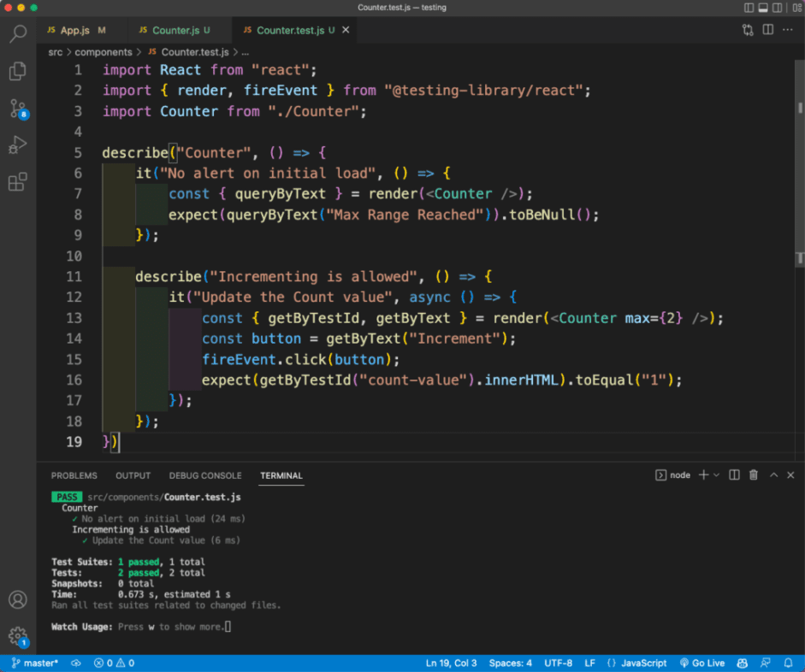The height and width of the screenshot is (672, 805).
Task: Split the terminal
Action: pyautogui.click(x=735, y=475)
